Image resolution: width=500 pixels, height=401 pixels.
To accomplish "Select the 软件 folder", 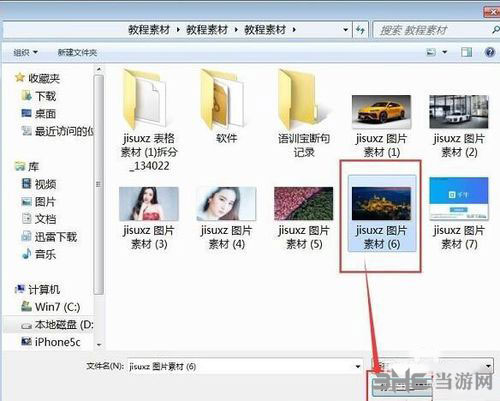I will click(226, 107).
